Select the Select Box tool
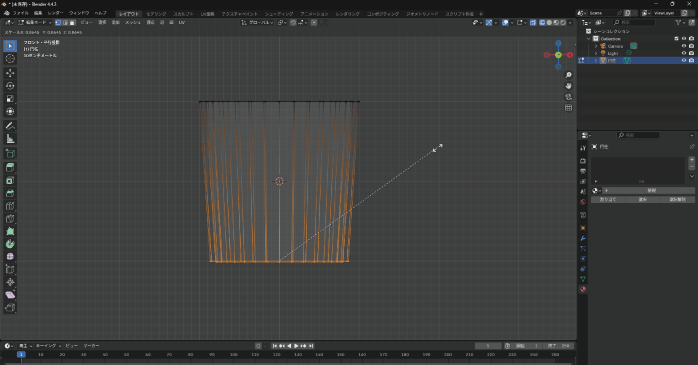 [x=10, y=46]
